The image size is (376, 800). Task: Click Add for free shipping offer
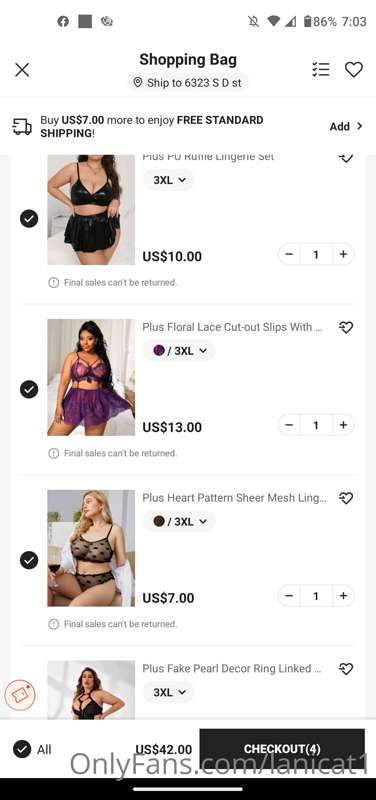pos(346,127)
